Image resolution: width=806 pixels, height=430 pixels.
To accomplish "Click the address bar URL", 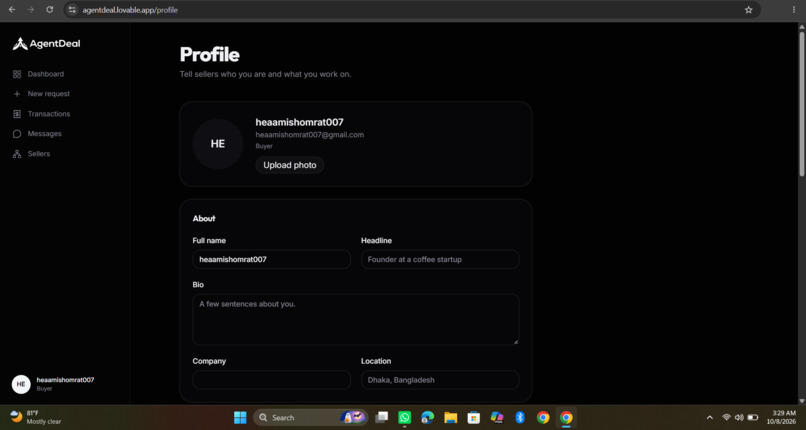I will click(x=130, y=10).
